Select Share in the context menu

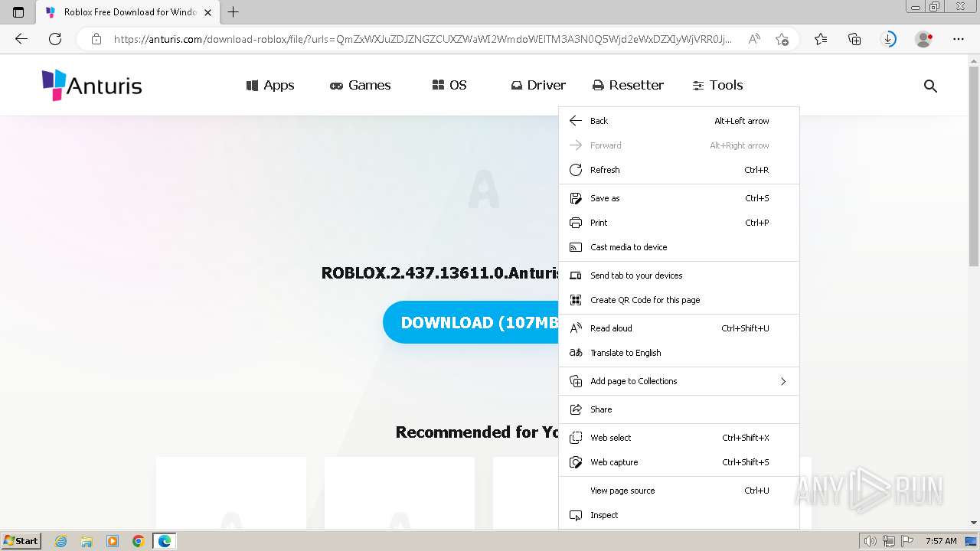click(679, 409)
